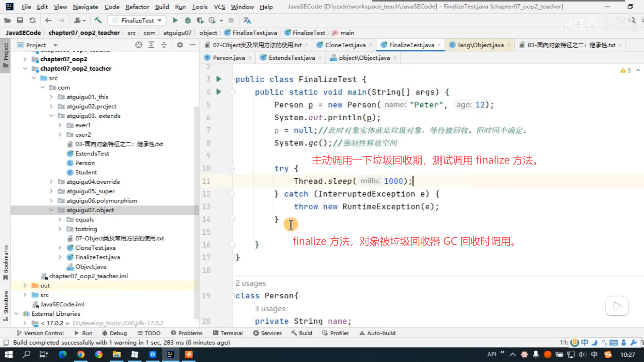
Task: Open the Refactor menu
Action: (137, 7)
